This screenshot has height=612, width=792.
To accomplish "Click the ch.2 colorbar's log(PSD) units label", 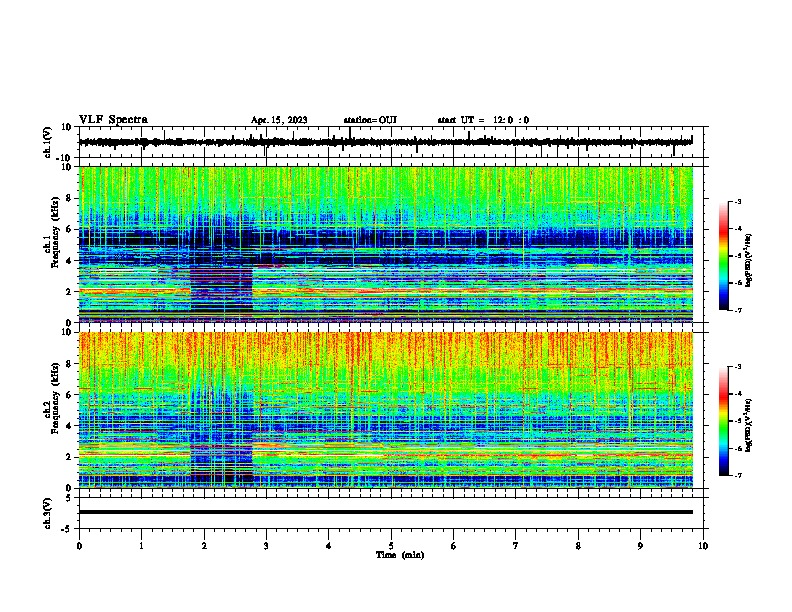I will [749, 425].
